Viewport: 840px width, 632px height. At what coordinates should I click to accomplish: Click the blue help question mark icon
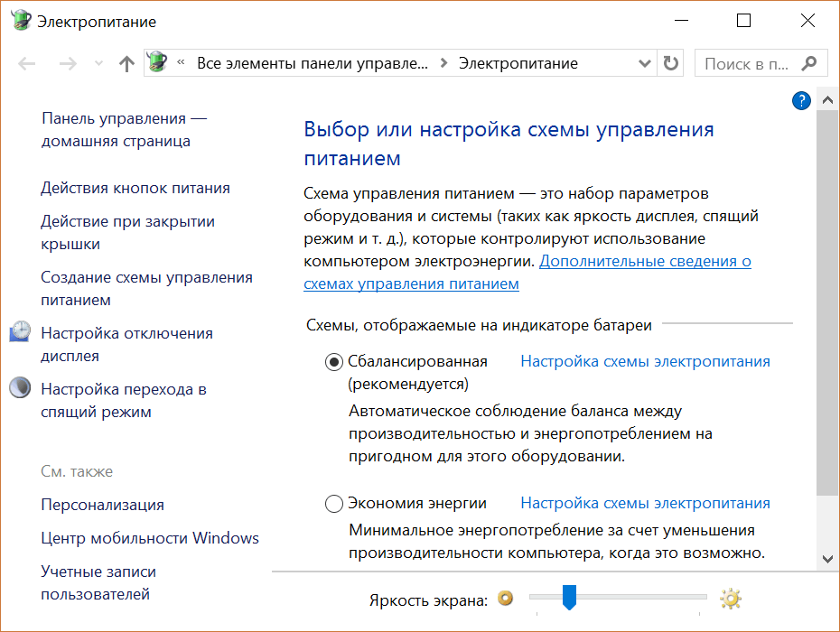click(x=801, y=100)
